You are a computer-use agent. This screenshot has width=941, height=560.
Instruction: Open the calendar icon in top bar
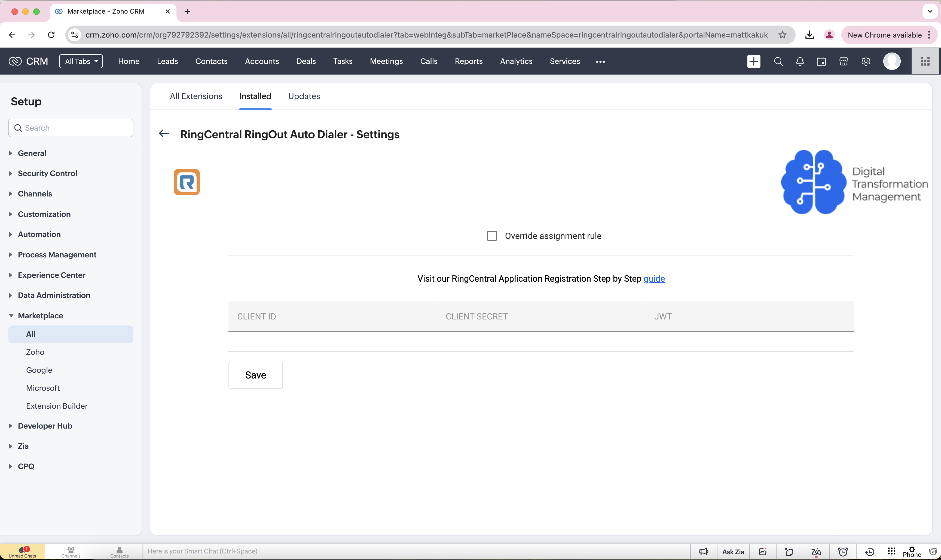[x=821, y=61]
